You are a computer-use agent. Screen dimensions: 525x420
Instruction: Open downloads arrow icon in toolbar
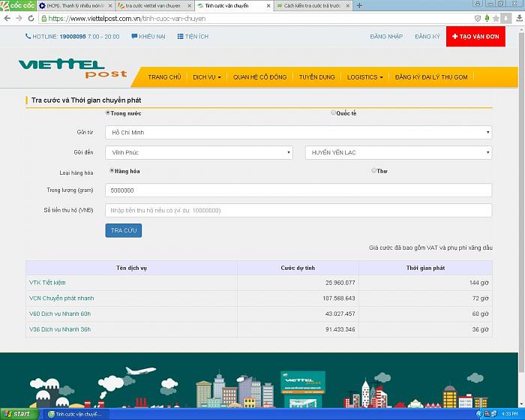coord(519,19)
